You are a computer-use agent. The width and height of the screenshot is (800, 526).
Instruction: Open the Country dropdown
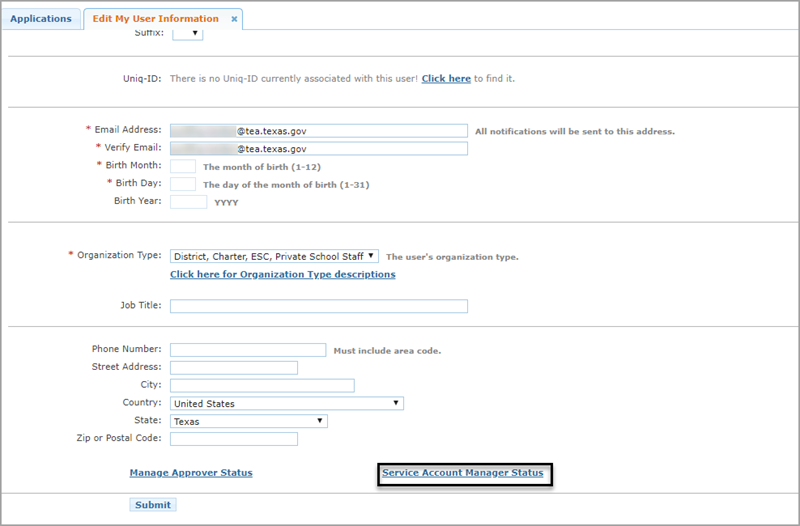click(286, 404)
